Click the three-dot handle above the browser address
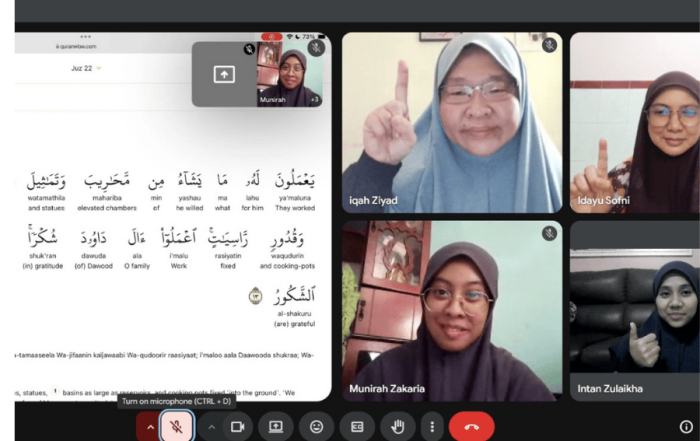 (x=86, y=37)
